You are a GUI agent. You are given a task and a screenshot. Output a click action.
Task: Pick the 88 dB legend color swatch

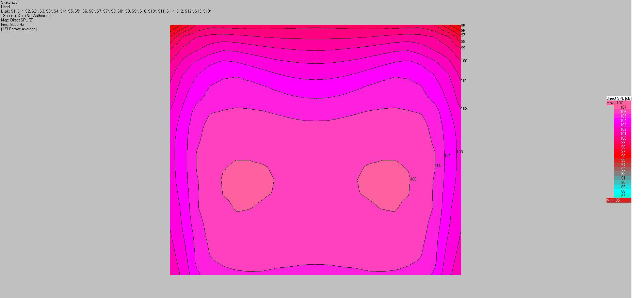pyautogui.click(x=623, y=191)
